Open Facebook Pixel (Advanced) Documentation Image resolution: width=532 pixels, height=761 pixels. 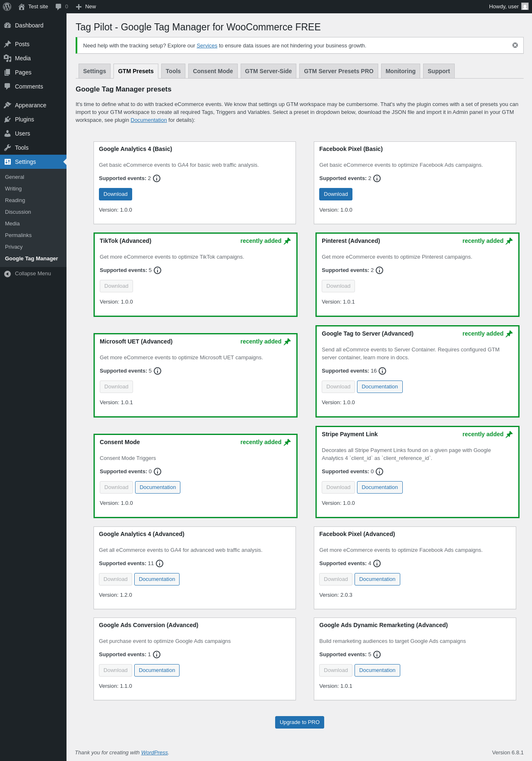(x=377, y=579)
